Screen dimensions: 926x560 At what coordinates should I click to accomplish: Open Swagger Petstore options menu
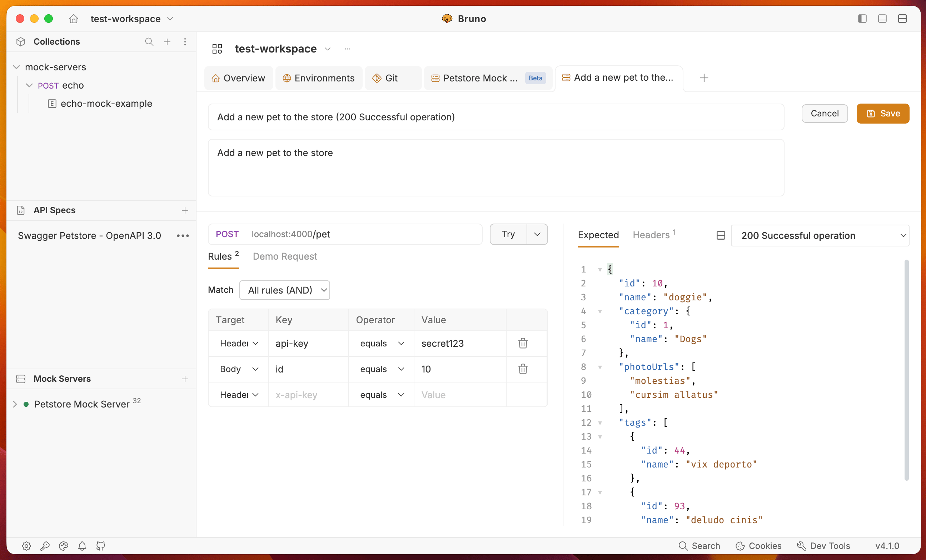click(183, 235)
